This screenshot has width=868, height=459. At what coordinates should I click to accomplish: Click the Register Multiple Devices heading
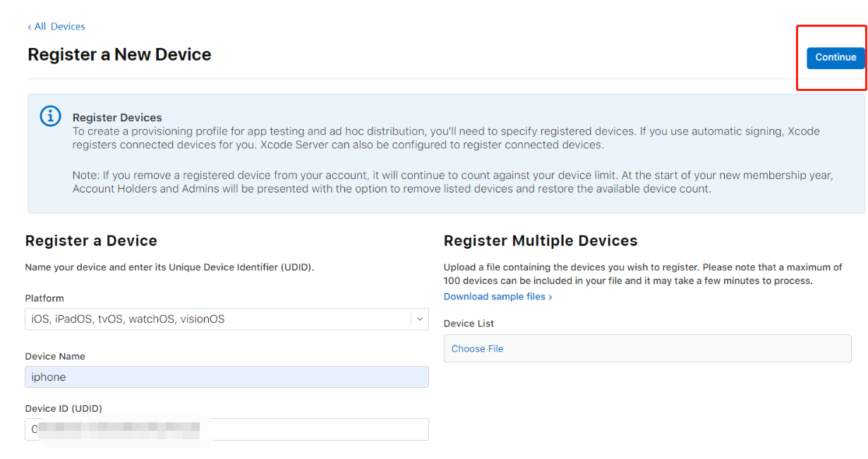541,241
